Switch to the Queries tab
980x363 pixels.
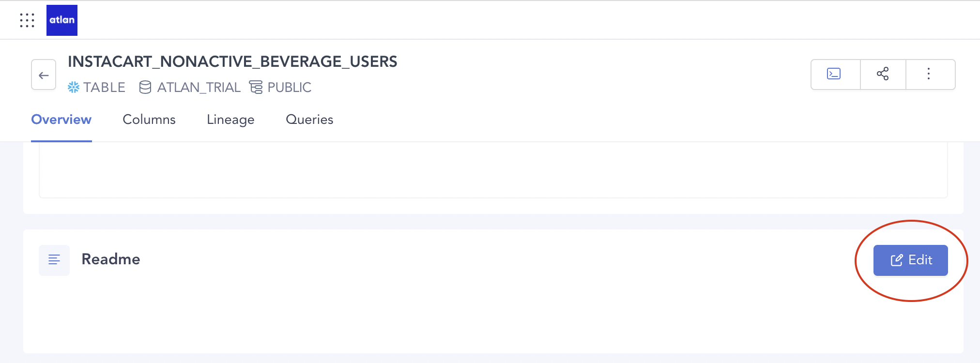coord(309,120)
